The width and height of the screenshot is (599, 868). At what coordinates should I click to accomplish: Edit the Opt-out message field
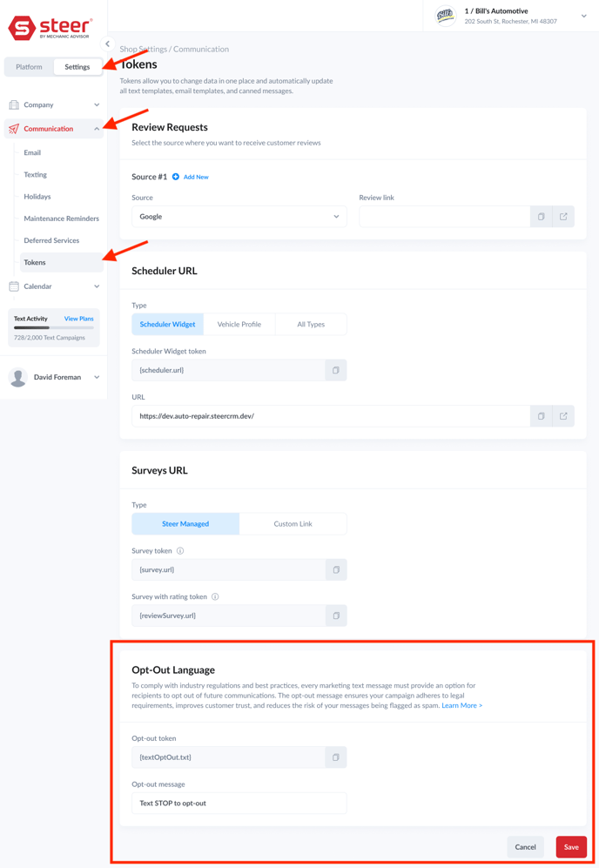tap(239, 804)
